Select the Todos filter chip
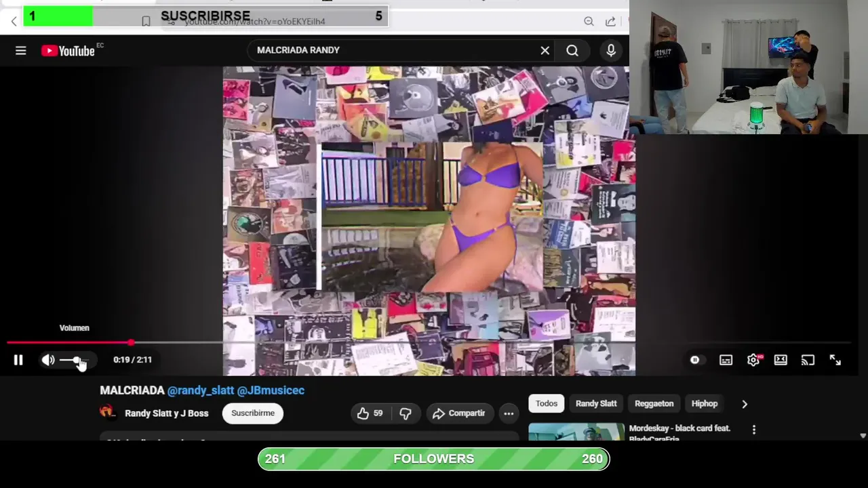Image resolution: width=868 pixels, height=488 pixels. (x=547, y=403)
